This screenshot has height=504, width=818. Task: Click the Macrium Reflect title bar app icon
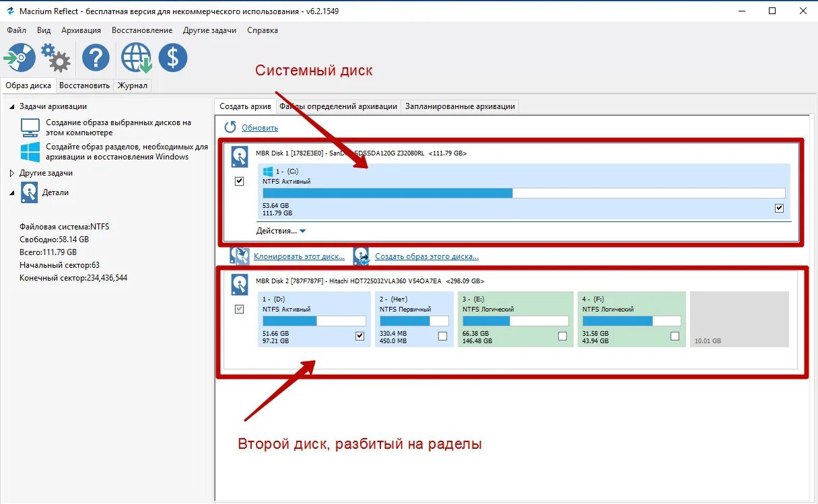11,11
